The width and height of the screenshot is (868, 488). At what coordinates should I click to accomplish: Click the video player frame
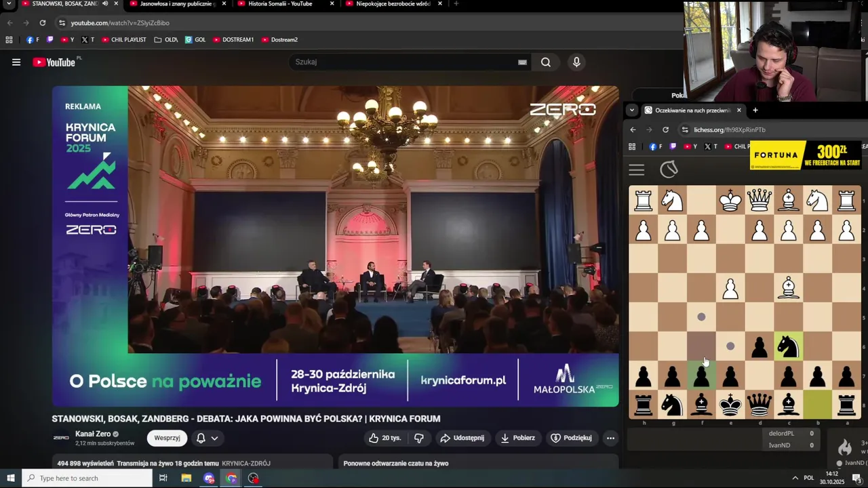pos(335,246)
